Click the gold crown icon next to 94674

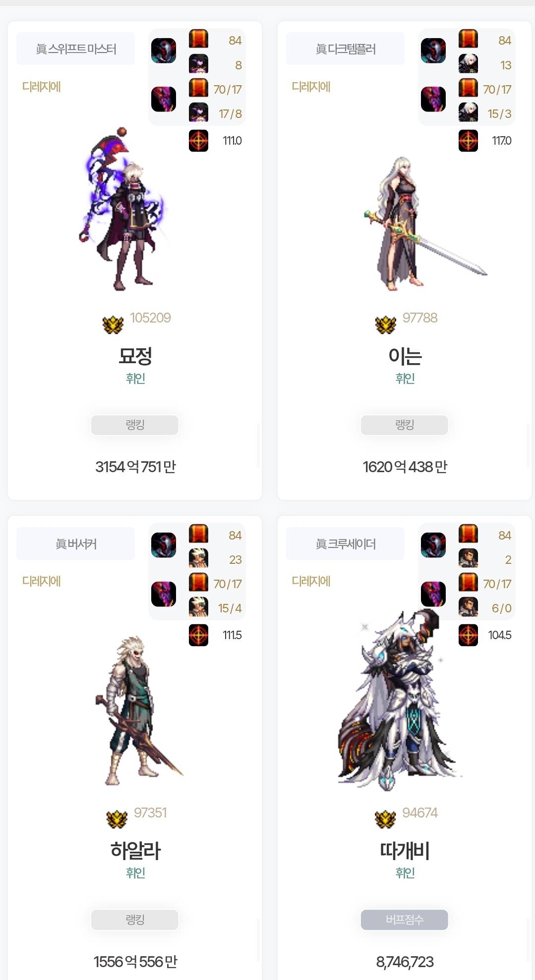coord(385,819)
